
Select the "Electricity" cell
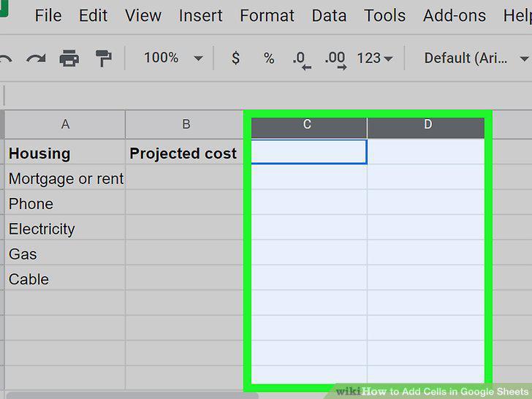click(x=65, y=227)
